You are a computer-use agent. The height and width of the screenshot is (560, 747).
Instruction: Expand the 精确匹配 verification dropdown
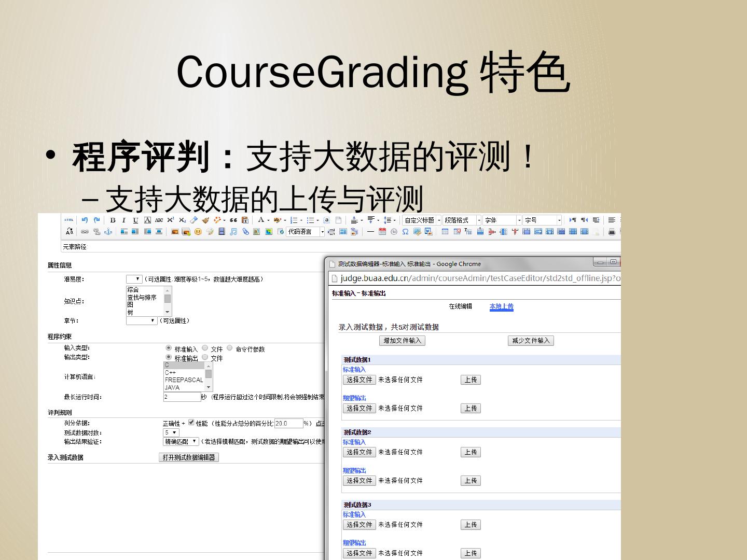pyautogui.click(x=181, y=442)
